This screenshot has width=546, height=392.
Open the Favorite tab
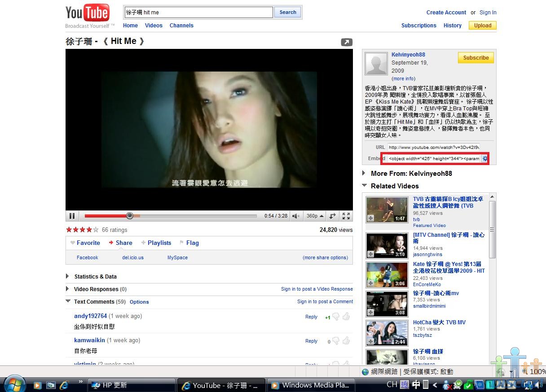[x=85, y=243]
